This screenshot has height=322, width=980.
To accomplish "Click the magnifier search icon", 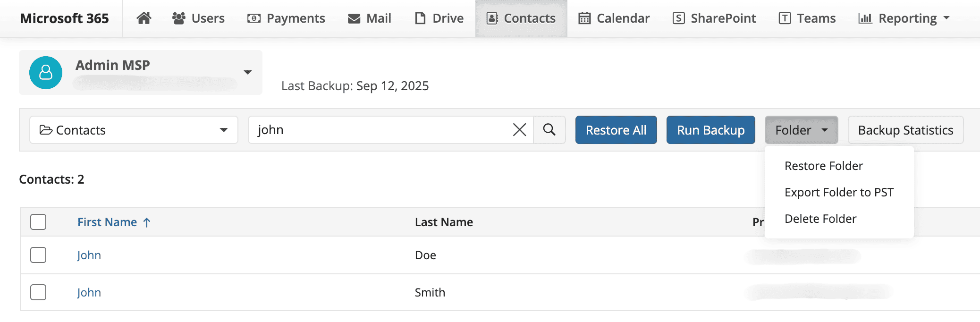I will point(549,130).
